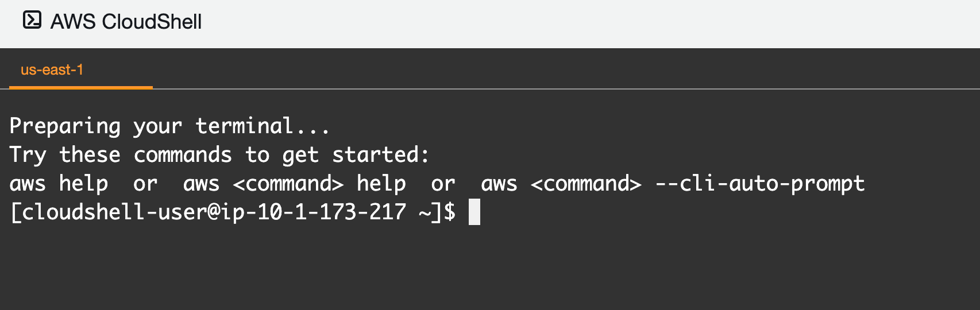Click the tilde directory symbol in prompt
The image size is (980, 310).
pos(425,213)
